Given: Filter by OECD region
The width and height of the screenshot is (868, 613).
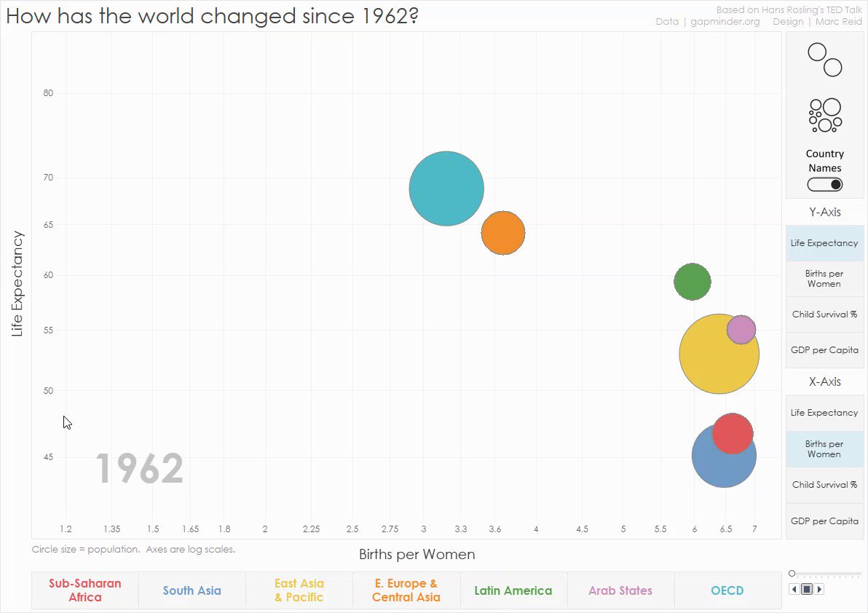Looking at the screenshot, I should pos(727,590).
